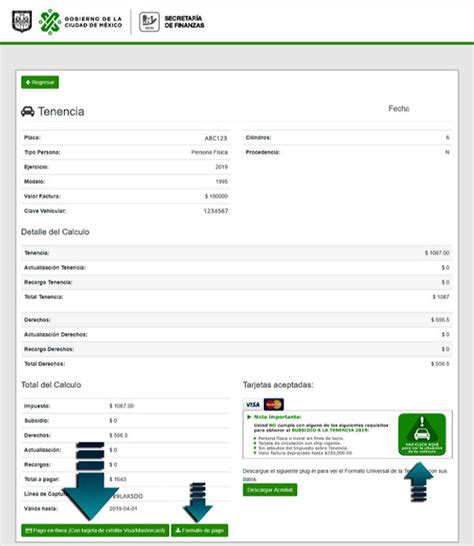Select the Tenencia page heading
Screen dimensions: 474x546
pyautogui.click(x=61, y=111)
